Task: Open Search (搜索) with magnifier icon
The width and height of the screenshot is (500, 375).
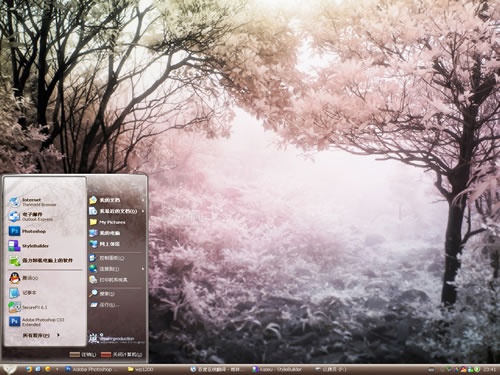Action: point(117,294)
